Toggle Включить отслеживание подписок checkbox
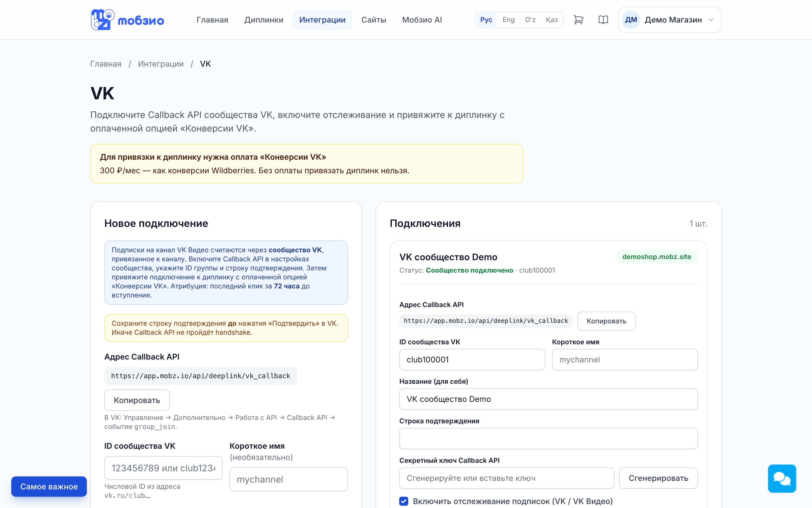Viewport: 812px width, 508px height. (x=404, y=501)
